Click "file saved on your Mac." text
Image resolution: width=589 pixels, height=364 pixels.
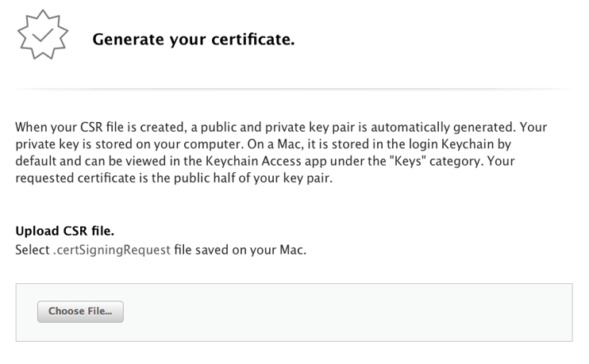pyautogui.click(x=240, y=250)
